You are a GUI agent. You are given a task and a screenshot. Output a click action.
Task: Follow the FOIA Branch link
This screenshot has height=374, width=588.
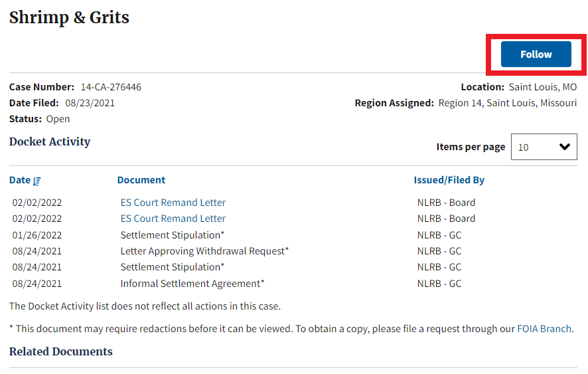(544, 328)
